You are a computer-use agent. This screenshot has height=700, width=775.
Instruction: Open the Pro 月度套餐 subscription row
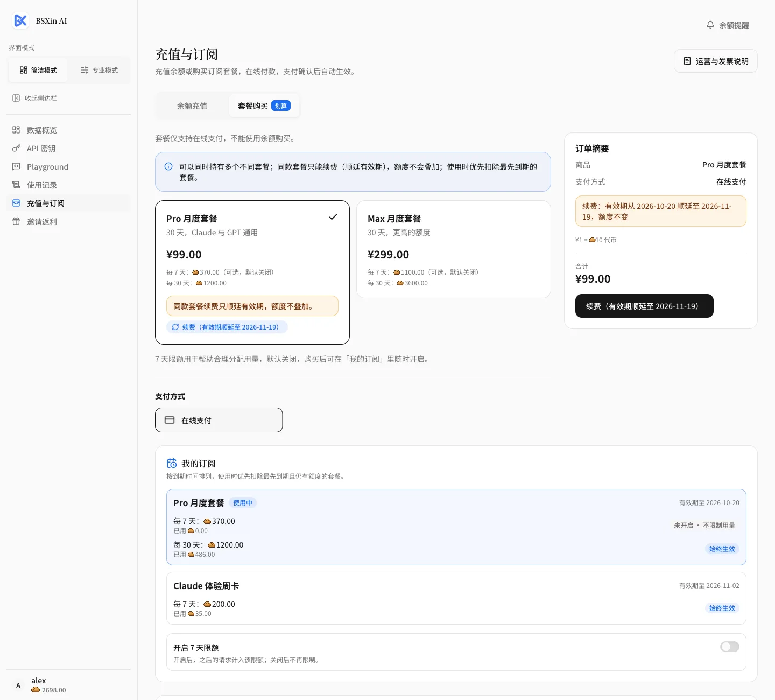[x=456, y=527]
